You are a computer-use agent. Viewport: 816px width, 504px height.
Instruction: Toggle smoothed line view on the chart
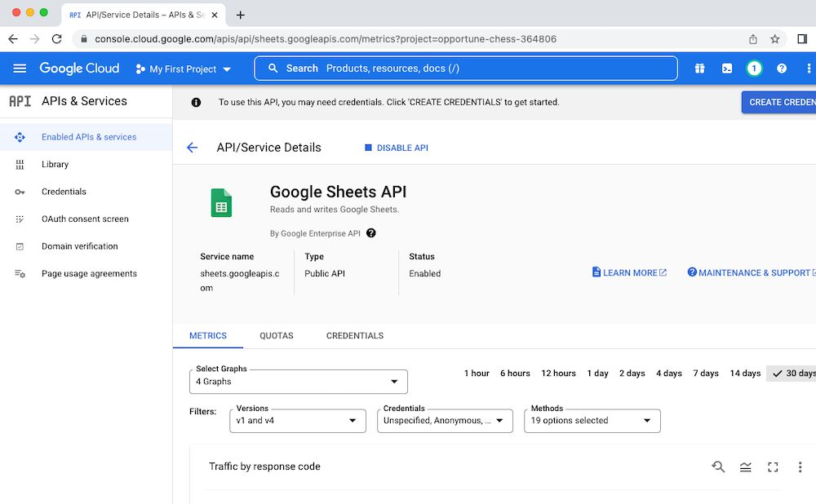pyautogui.click(x=745, y=466)
